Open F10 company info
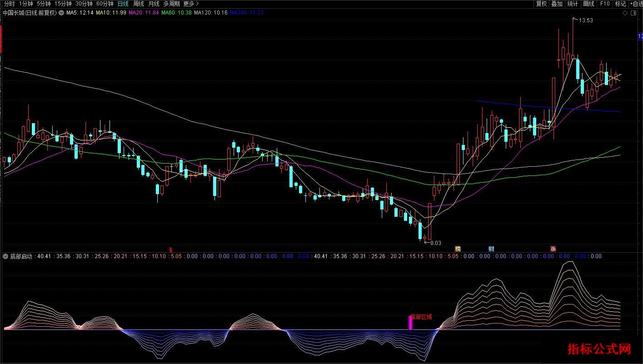This screenshot has width=643, height=364. click(605, 4)
